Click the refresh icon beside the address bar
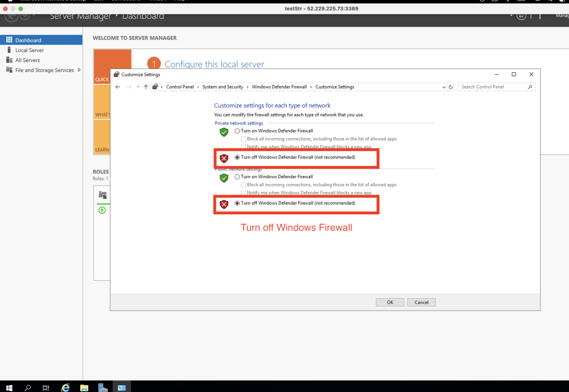This screenshot has width=569, height=392. 450,87
